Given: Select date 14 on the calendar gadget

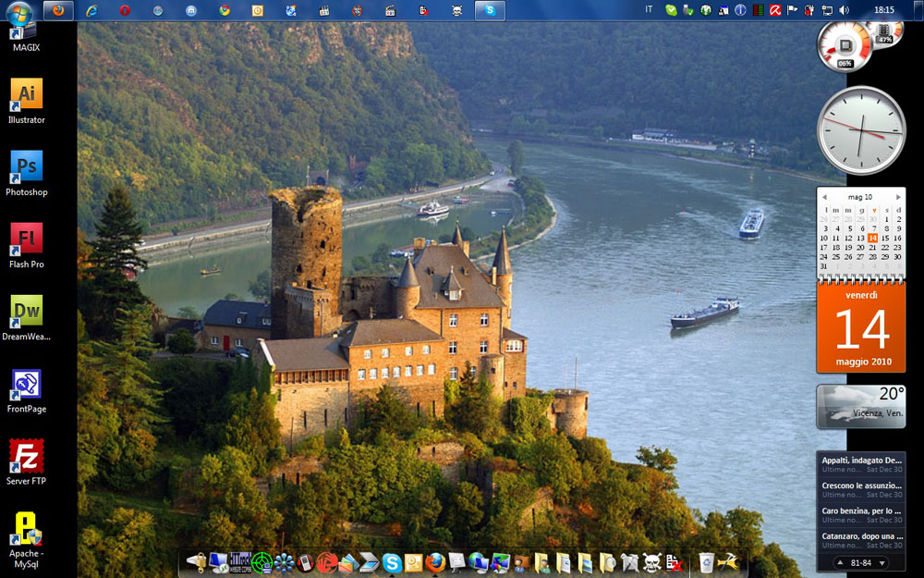Looking at the screenshot, I should click(872, 238).
